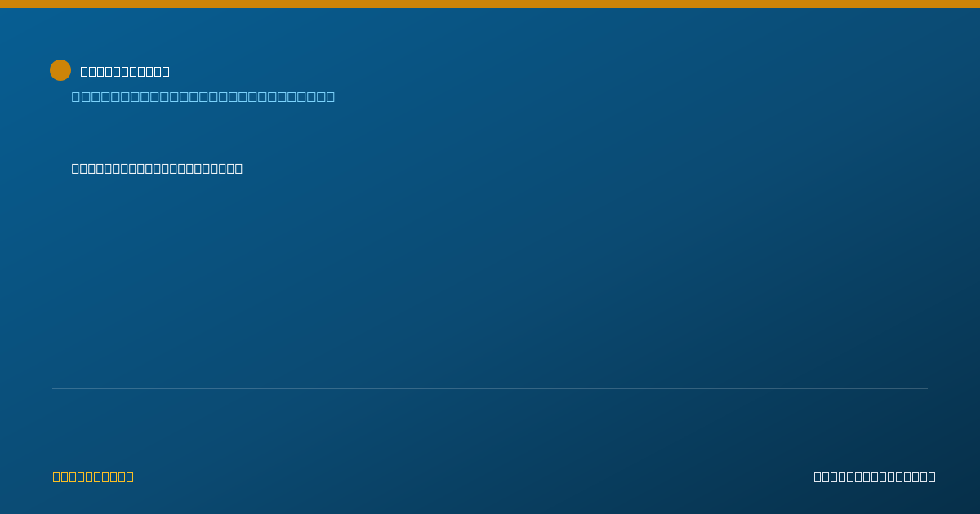Screen dimensions: 980x514
Task: Click the white body text line
Action: (x=157, y=168)
